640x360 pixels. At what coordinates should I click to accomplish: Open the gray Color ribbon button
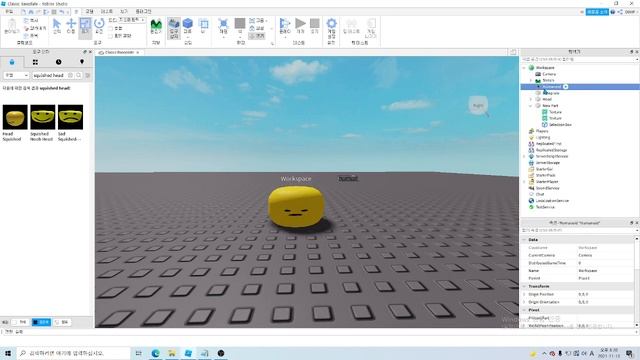click(240, 25)
